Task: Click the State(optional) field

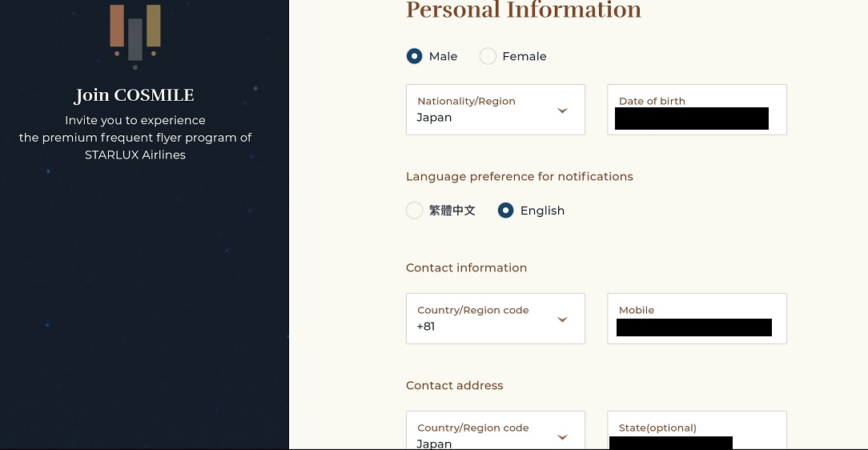Action: [x=697, y=430]
